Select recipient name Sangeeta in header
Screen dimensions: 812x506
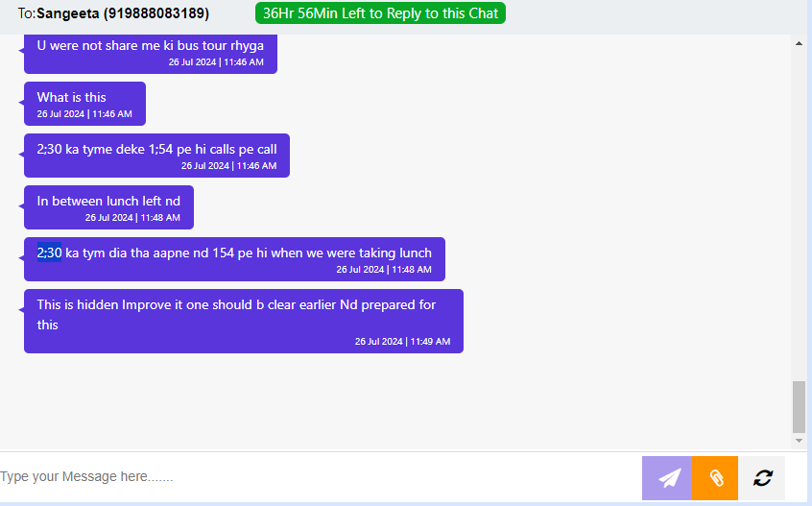coord(68,12)
